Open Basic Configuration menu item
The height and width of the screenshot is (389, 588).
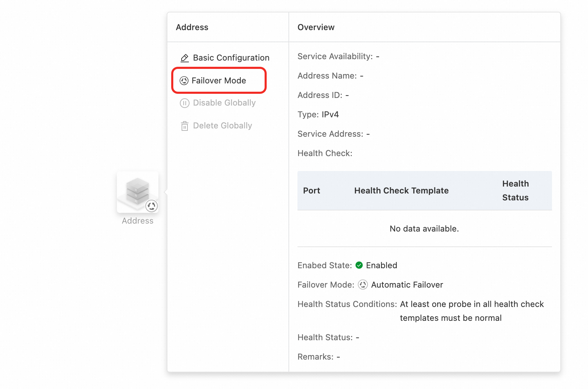[x=225, y=58]
